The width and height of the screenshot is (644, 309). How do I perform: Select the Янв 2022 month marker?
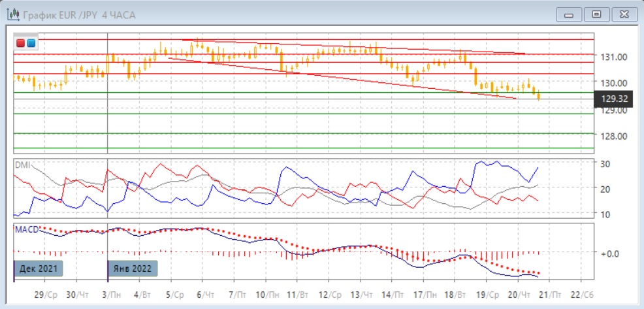coord(133,268)
